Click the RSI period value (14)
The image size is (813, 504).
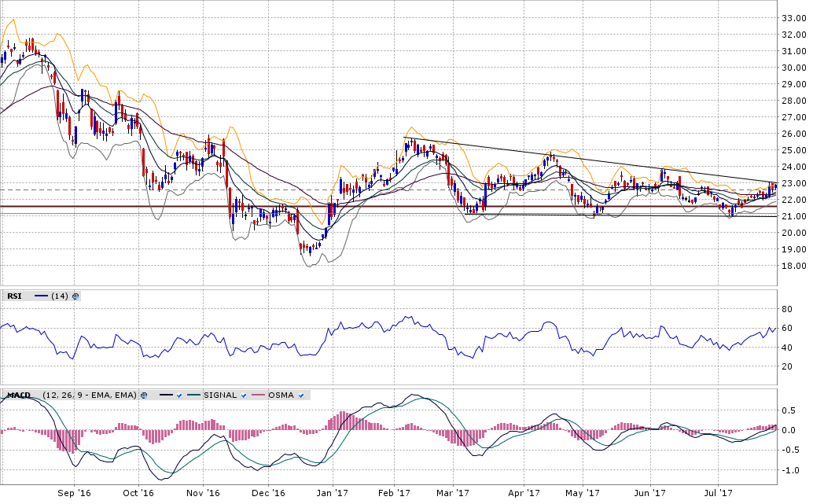[x=61, y=296]
